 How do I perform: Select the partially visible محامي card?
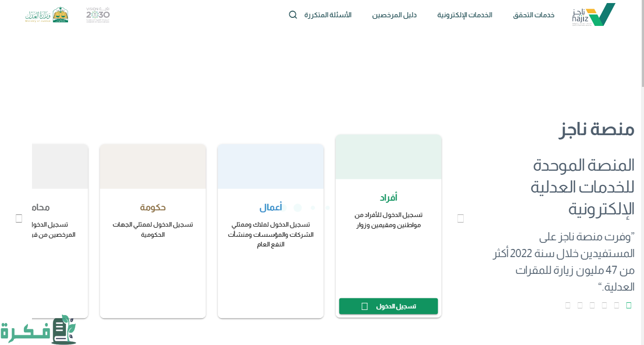coord(60,231)
